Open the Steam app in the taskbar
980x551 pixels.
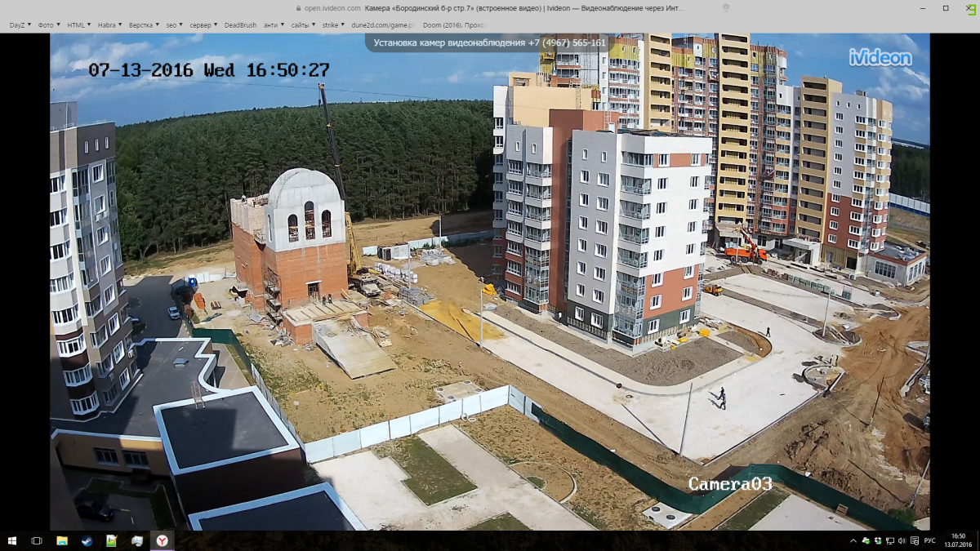click(87, 541)
